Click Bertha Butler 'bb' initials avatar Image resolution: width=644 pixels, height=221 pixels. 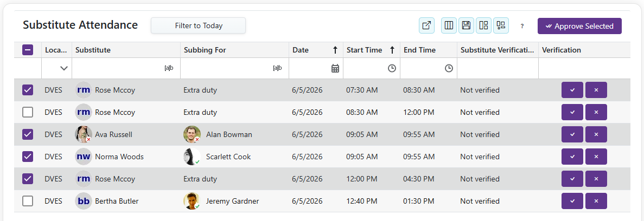84,201
